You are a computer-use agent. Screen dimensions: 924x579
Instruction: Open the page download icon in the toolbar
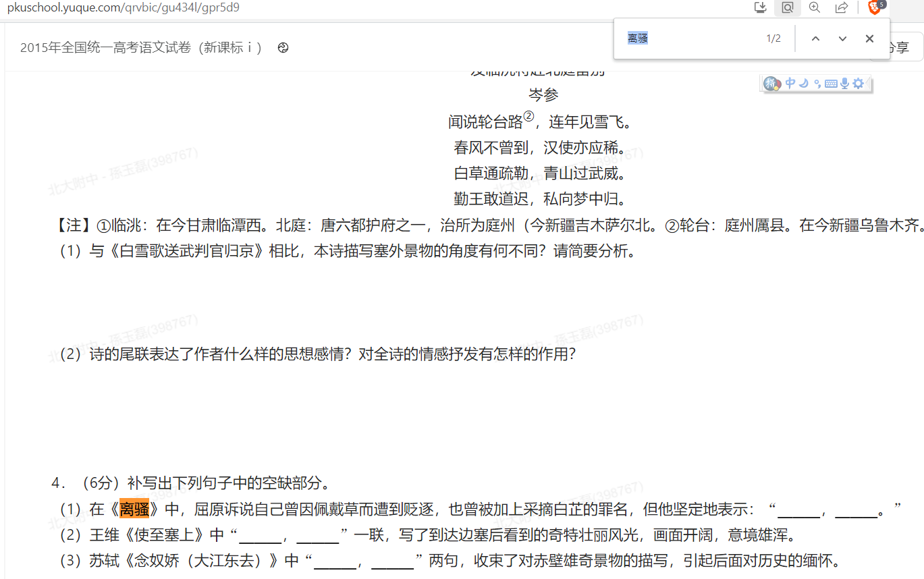tap(760, 7)
